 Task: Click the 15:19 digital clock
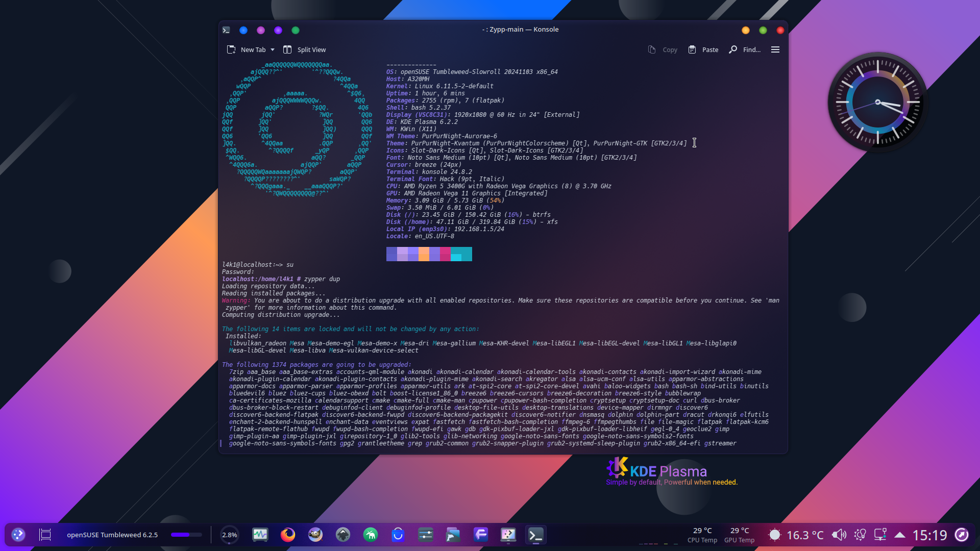929,535
